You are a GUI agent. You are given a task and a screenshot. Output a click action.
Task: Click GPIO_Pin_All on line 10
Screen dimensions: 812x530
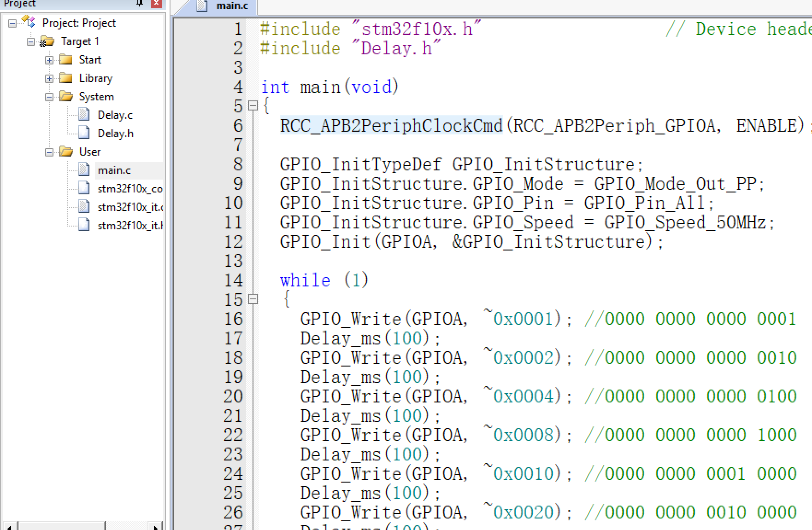click(644, 203)
